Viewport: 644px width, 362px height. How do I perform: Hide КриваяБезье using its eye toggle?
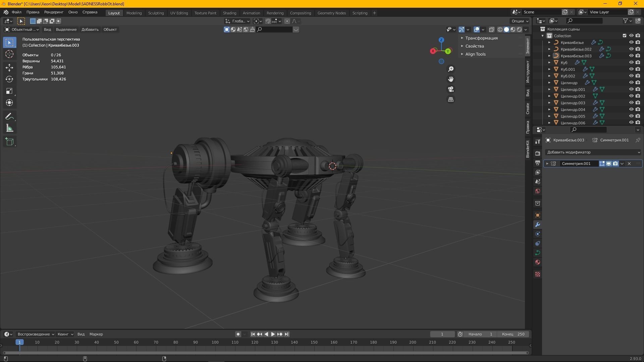pos(631,43)
